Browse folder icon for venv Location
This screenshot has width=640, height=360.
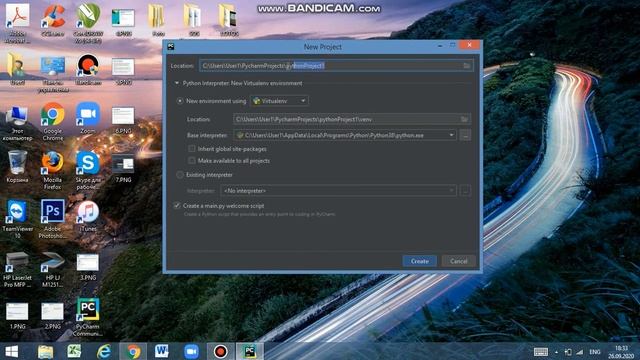click(x=464, y=119)
